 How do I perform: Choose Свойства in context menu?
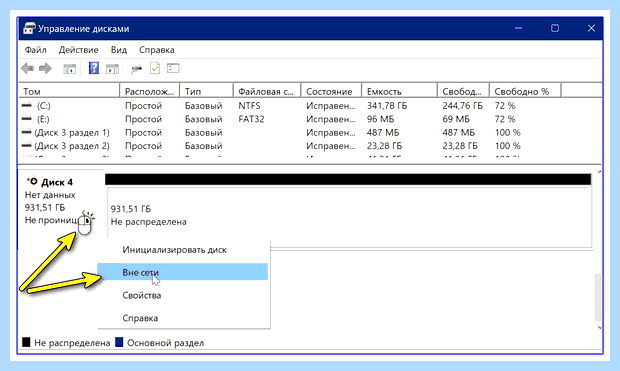tap(183, 295)
